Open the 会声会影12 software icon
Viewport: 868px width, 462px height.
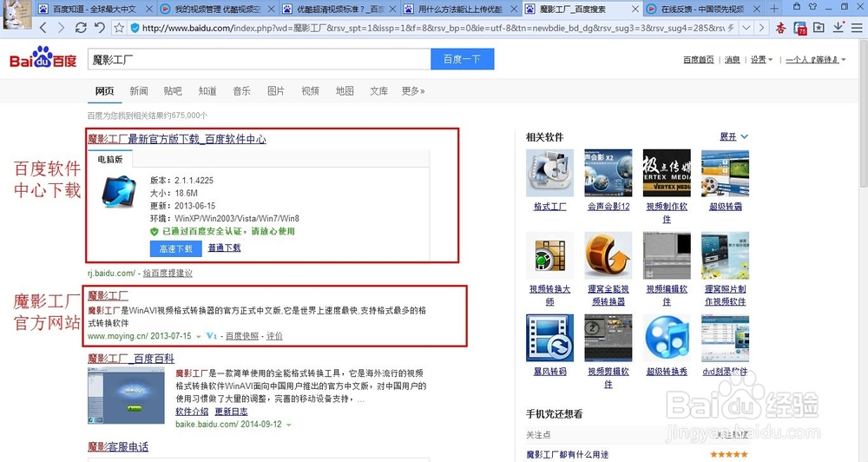pos(608,173)
